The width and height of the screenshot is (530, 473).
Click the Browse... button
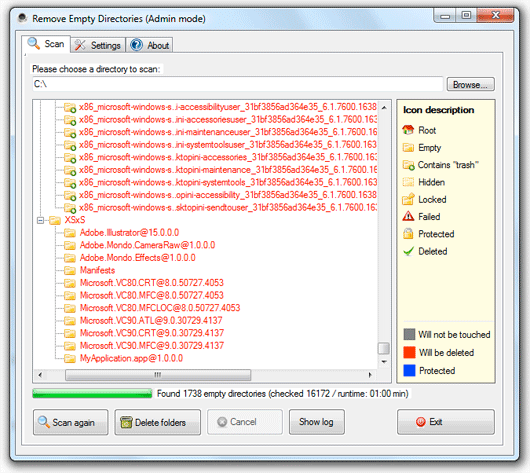pyautogui.click(x=471, y=84)
